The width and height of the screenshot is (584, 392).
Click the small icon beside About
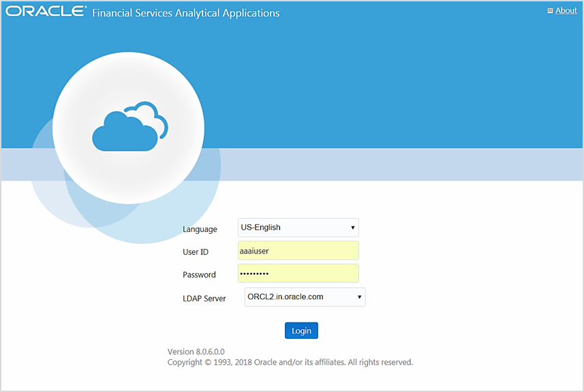tap(550, 11)
